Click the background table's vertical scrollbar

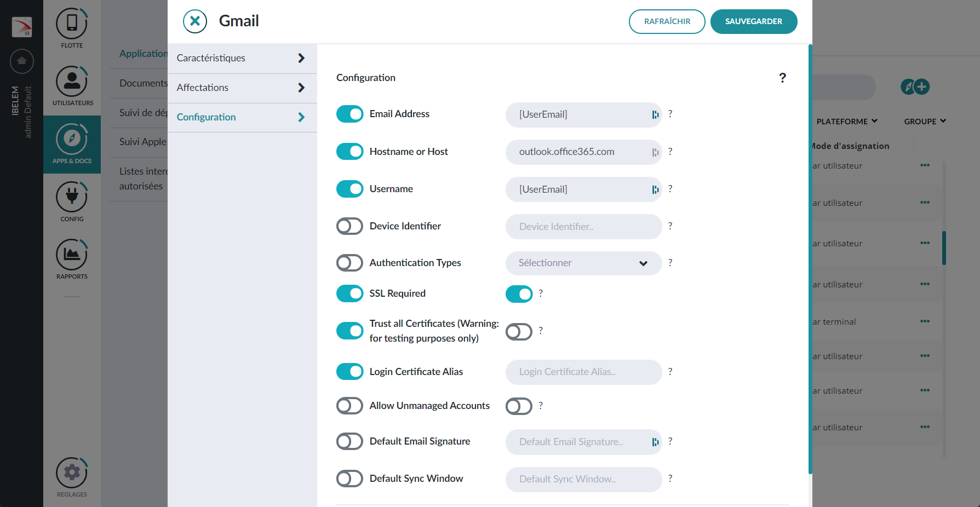tap(944, 248)
